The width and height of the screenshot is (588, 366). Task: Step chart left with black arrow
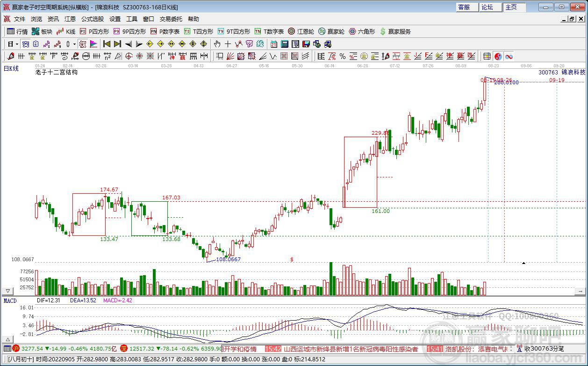129,44
